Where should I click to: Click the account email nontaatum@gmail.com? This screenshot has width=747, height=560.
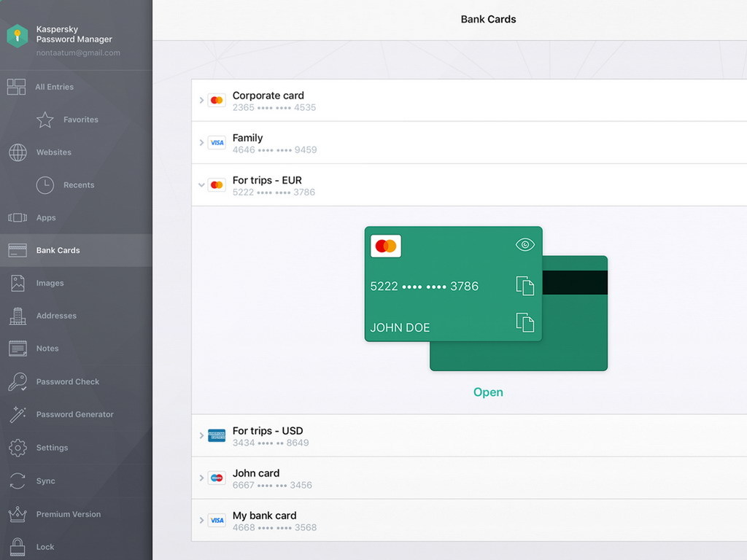[78, 52]
